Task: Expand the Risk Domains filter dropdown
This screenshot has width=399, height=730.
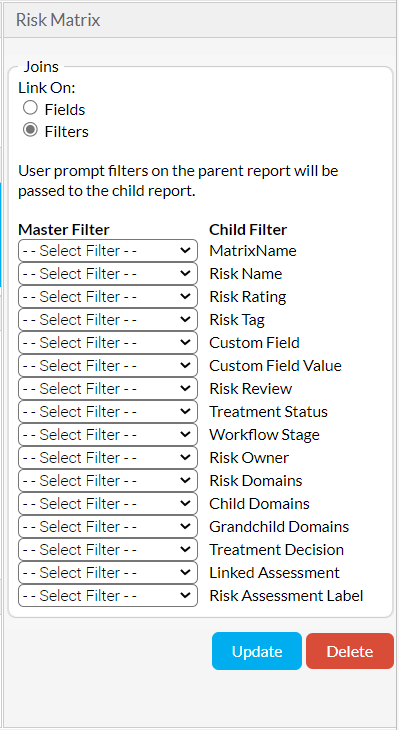Action: tap(108, 480)
